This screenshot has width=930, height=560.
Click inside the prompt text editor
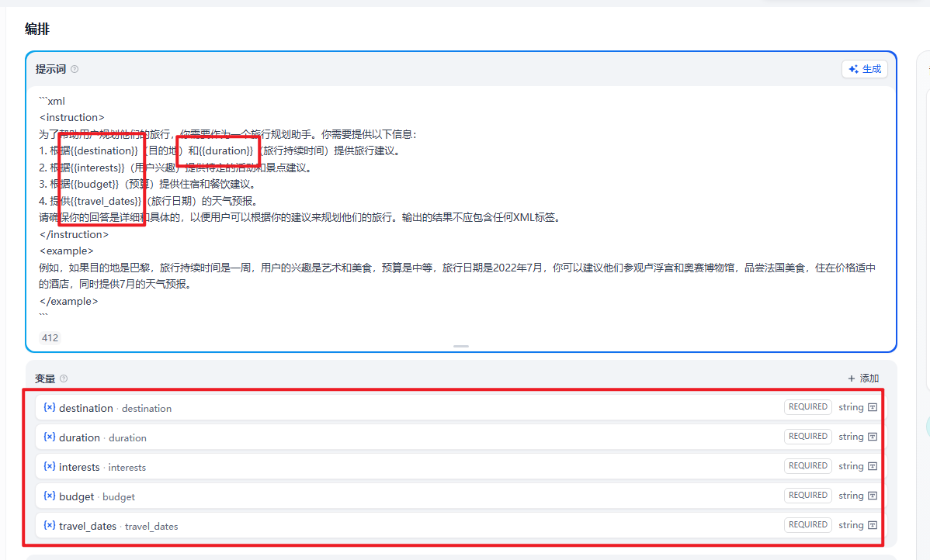tap(460, 207)
